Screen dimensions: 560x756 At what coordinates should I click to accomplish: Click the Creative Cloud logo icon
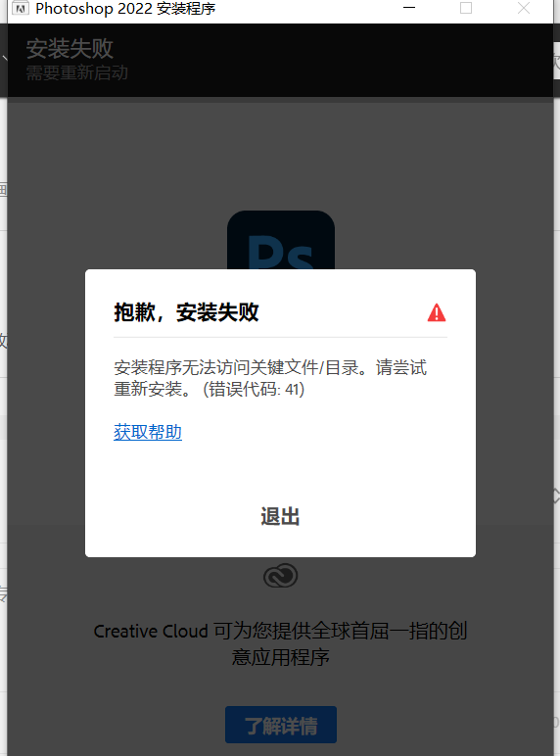[280, 575]
